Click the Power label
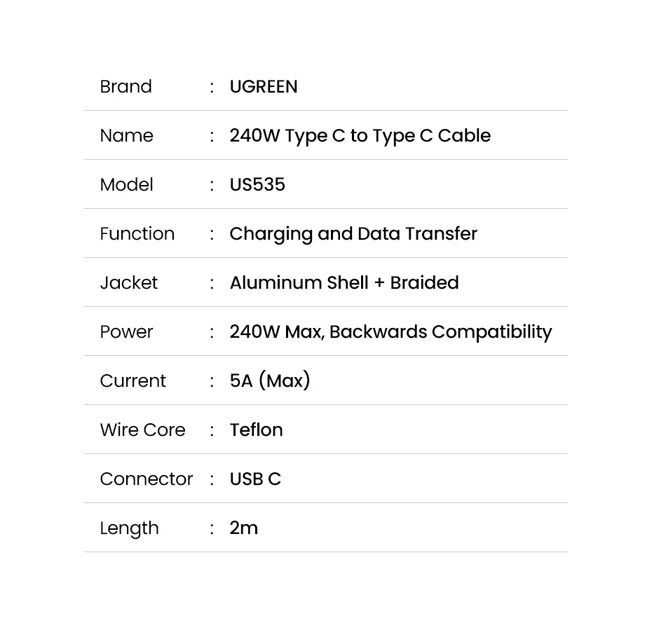 [x=126, y=331]
